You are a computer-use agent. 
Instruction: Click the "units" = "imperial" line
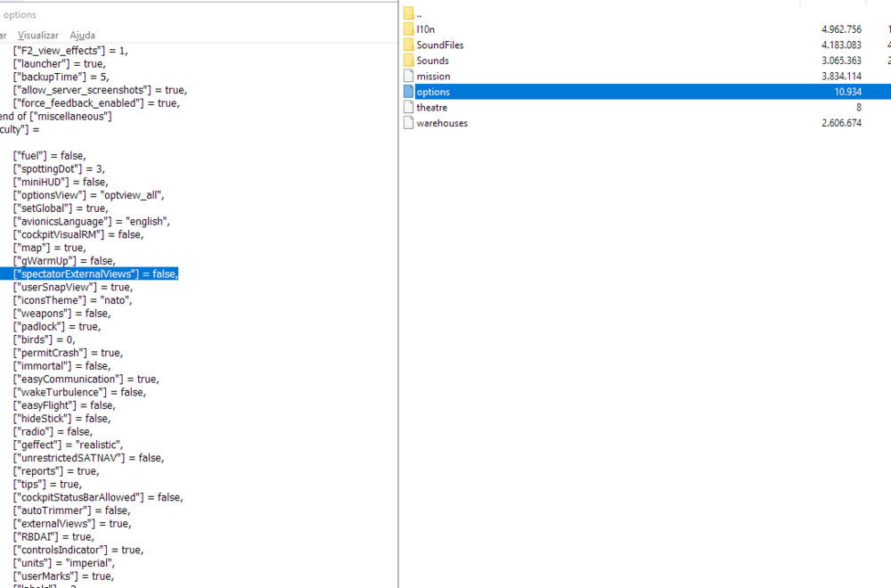tap(64, 563)
